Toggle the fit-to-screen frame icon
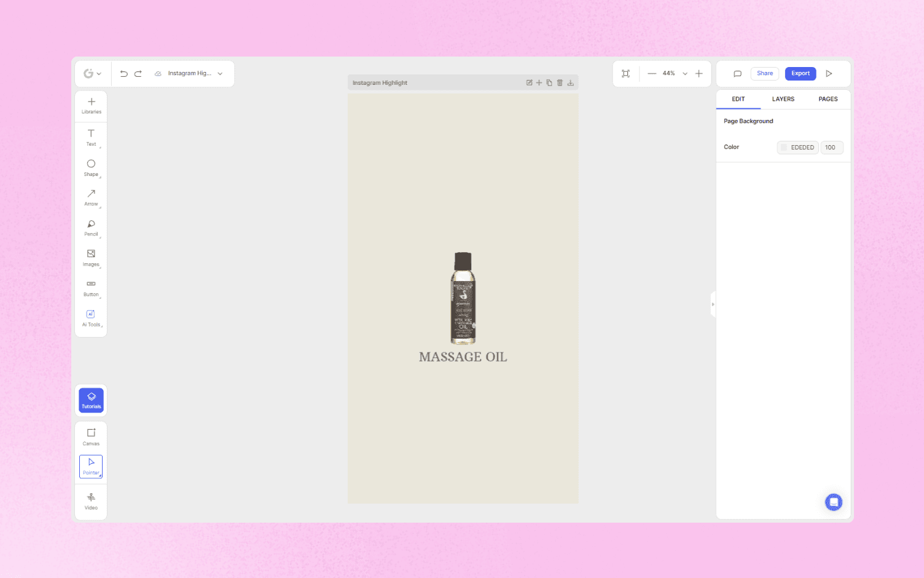 [626, 73]
